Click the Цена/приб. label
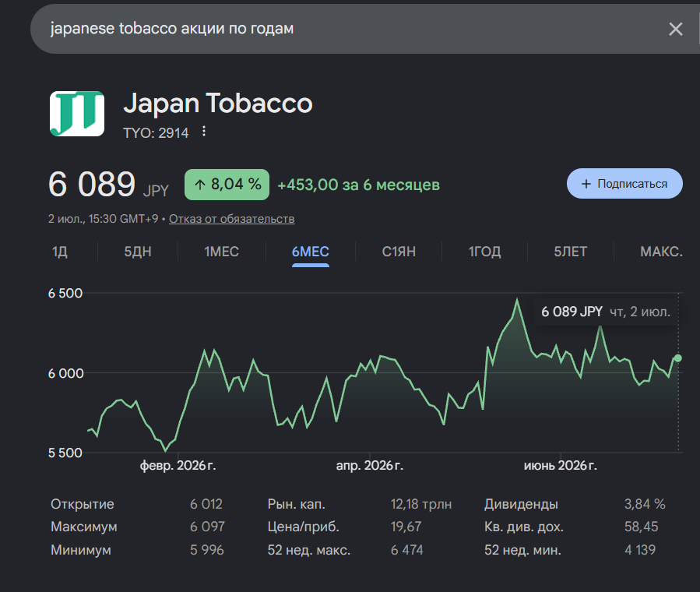This screenshot has width=700, height=592. click(x=304, y=527)
